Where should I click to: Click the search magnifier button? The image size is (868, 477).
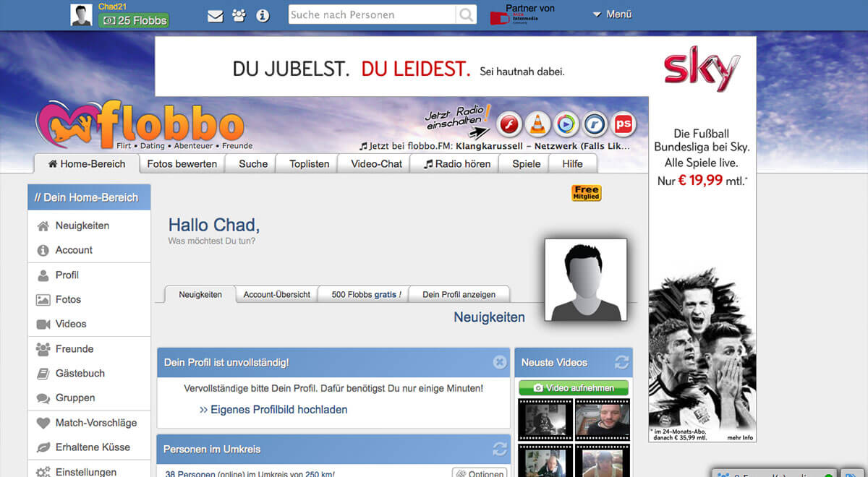467,14
